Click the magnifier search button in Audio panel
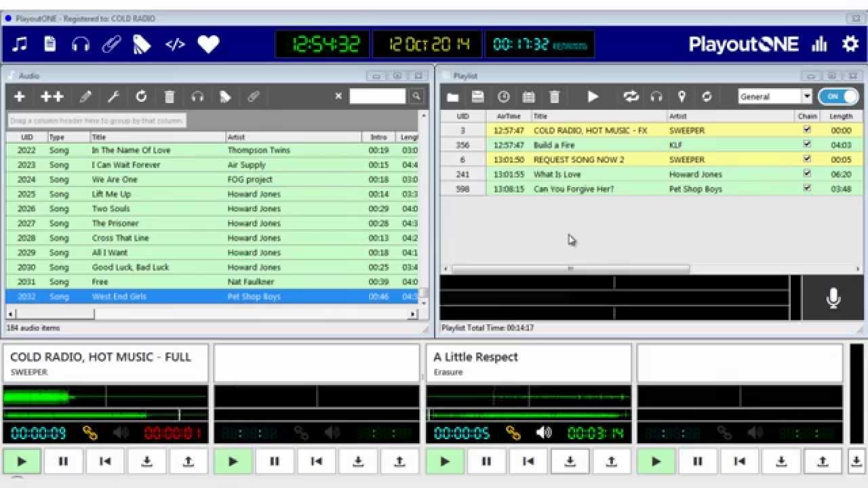Screen dimensions: 868x488 (416, 96)
